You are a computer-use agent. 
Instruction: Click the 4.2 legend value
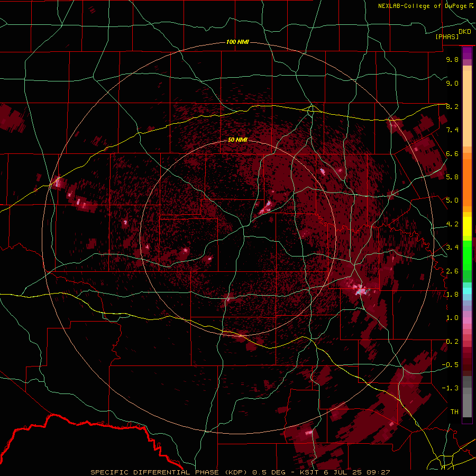click(x=452, y=224)
